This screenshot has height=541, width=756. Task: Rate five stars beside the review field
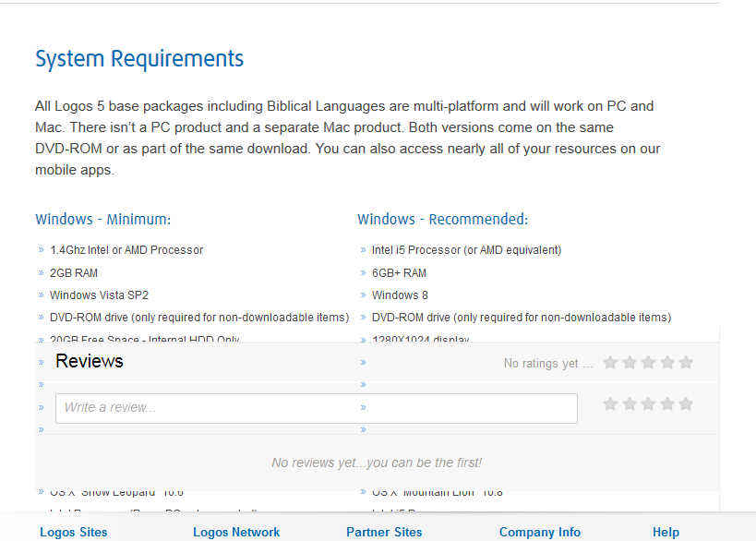pos(686,403)
